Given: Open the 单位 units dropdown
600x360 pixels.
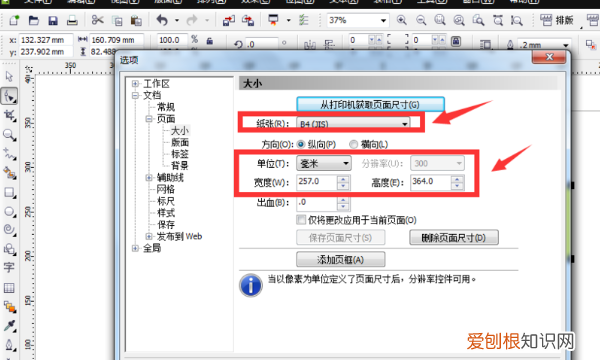Looking at the screenshot, I should [324, 163].
